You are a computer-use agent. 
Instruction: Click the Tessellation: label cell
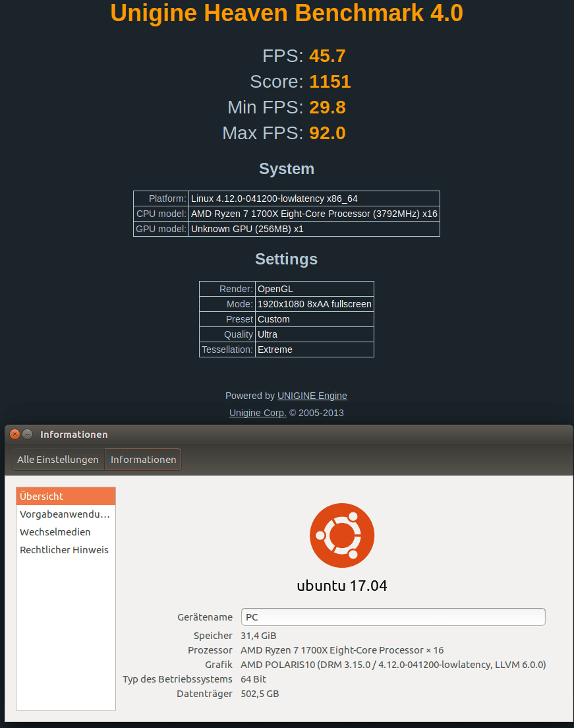(x=227, y=349)
